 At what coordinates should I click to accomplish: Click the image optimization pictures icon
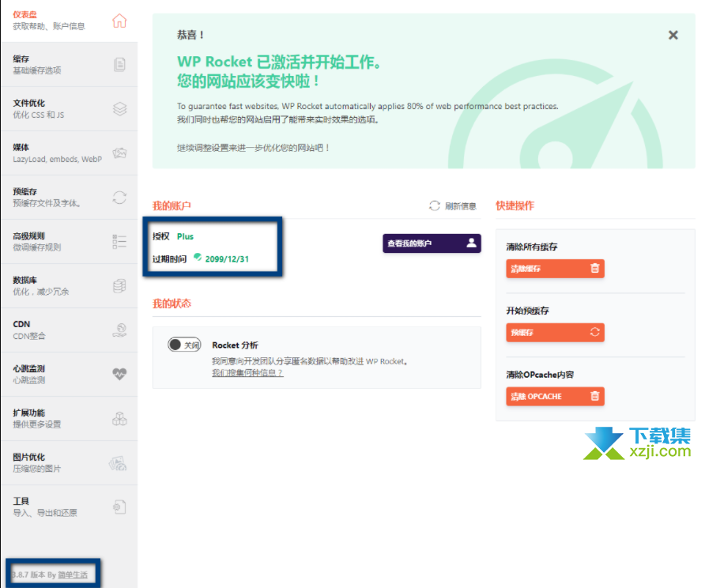click(119, 463)
